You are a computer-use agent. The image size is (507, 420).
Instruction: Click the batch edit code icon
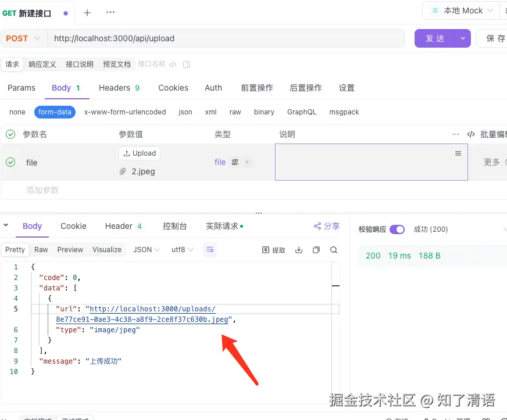click(471, 134)
